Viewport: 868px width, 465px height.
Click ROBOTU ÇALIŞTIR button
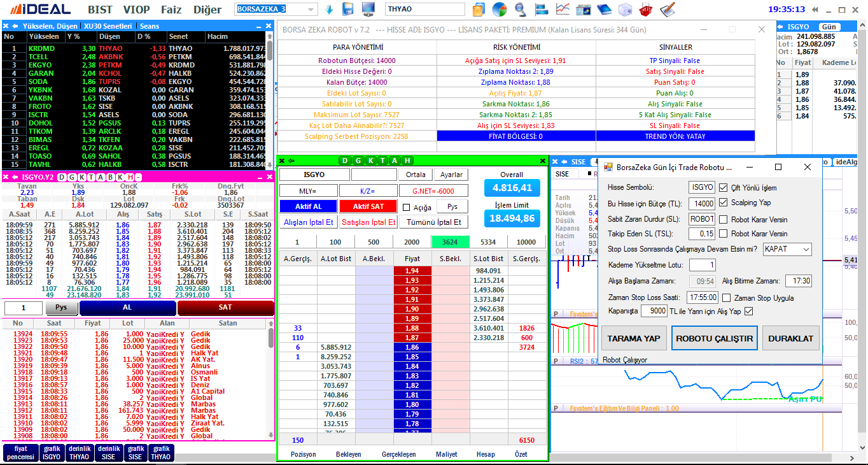coord(714,338)
